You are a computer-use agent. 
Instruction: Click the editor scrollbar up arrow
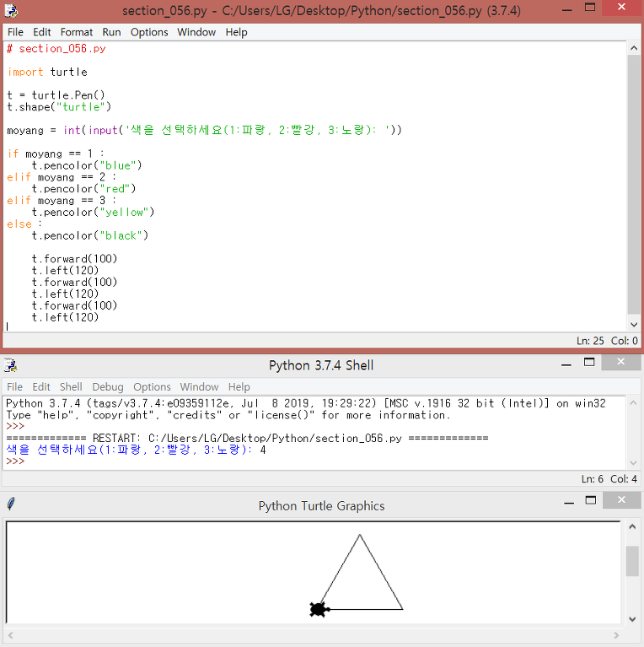634,48
